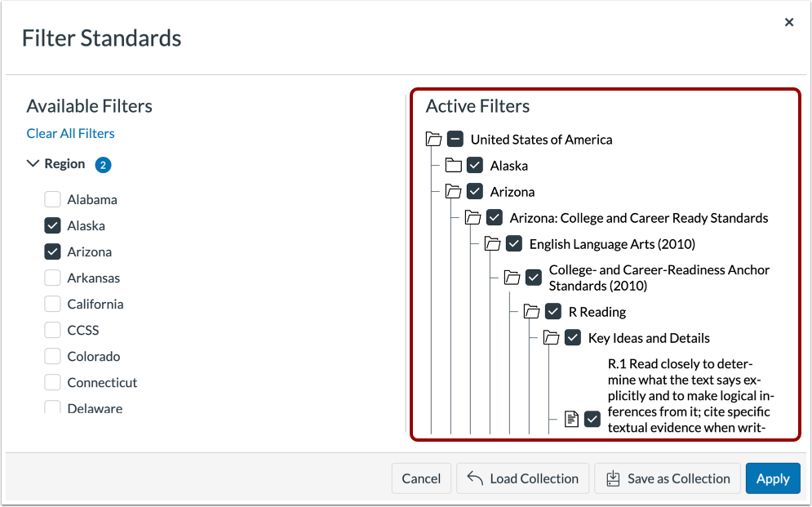The height and width of the screenshot is (507, 812).
Task: Uncheck the R Reading checkbox in the tree
Action: coord(553,311)
